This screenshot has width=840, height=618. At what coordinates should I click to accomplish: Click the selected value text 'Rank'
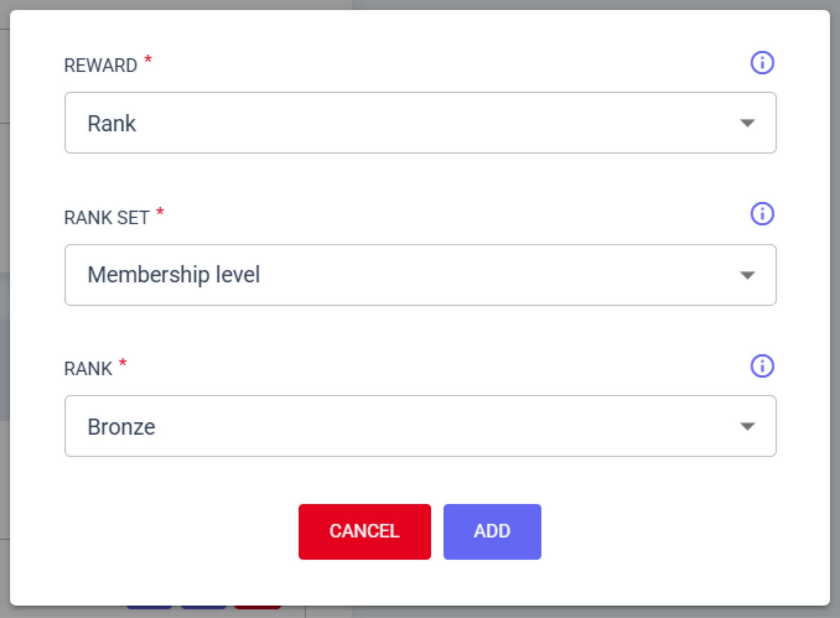point(112,123)
